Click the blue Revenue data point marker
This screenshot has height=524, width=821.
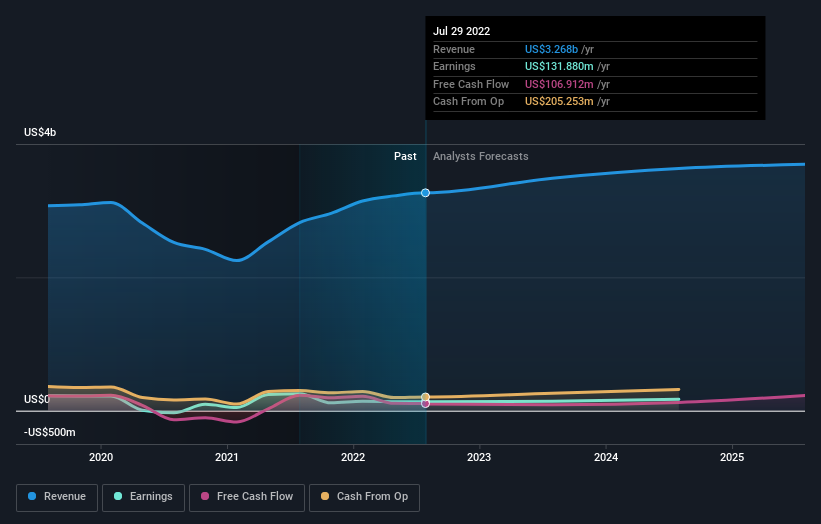tap(425, 193)
